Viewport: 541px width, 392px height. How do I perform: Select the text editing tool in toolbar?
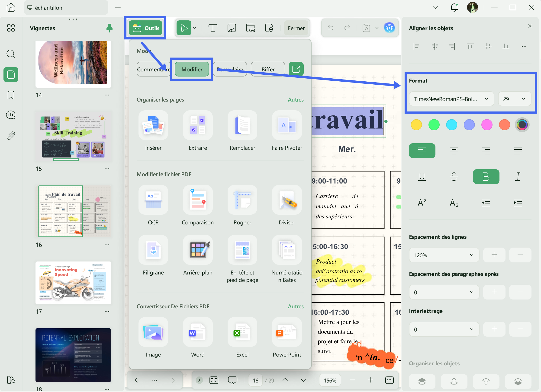[213, 28]
